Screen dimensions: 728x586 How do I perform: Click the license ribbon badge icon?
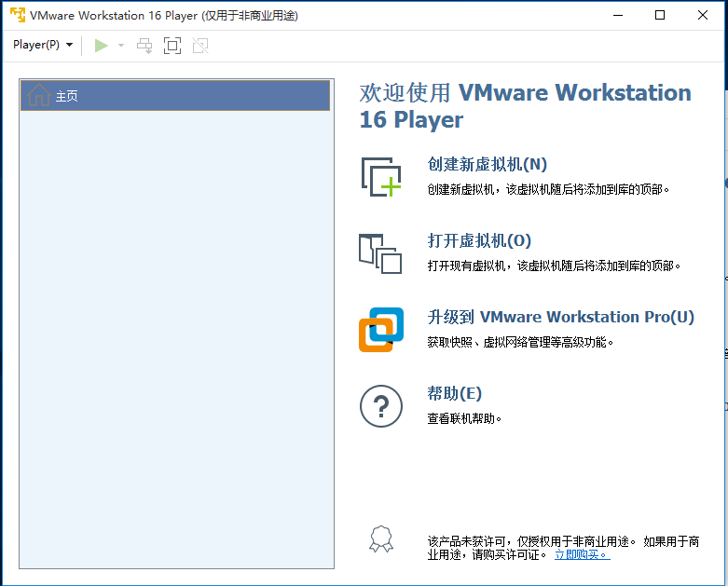click(x=381, y=539)
